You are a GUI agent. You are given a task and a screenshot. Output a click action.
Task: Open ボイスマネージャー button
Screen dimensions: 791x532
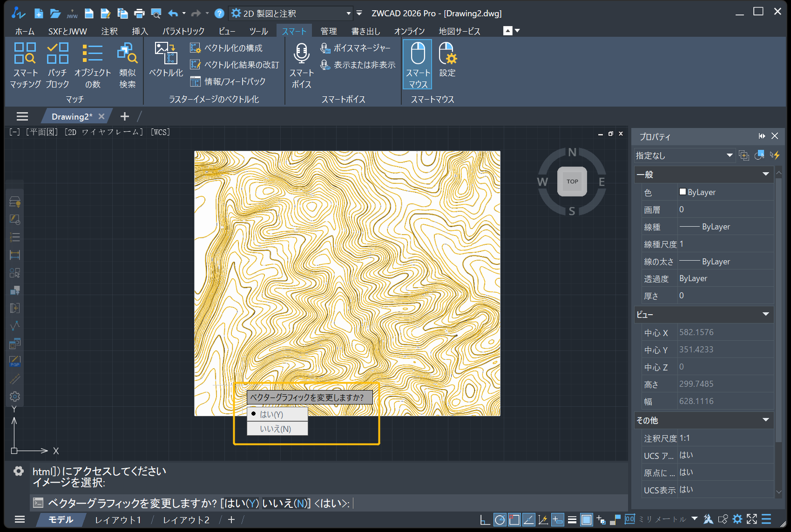pyautogui.click(x=356, y=48)
